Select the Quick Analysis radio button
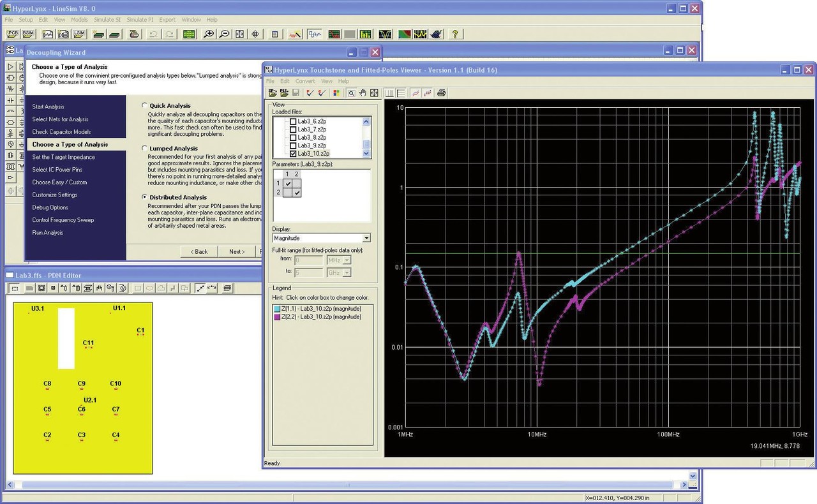 click(x=144, y=105)
